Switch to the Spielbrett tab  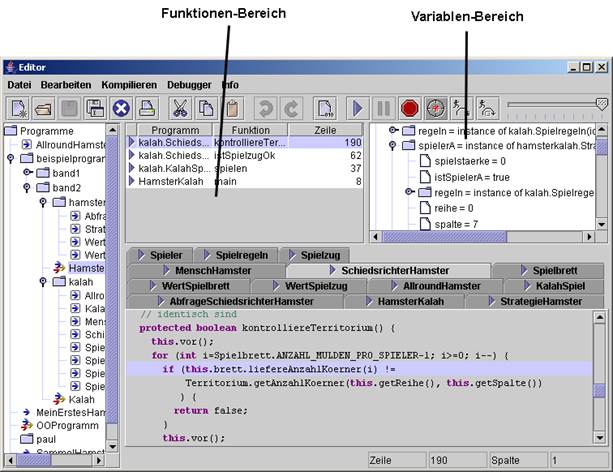coord(554,270)
